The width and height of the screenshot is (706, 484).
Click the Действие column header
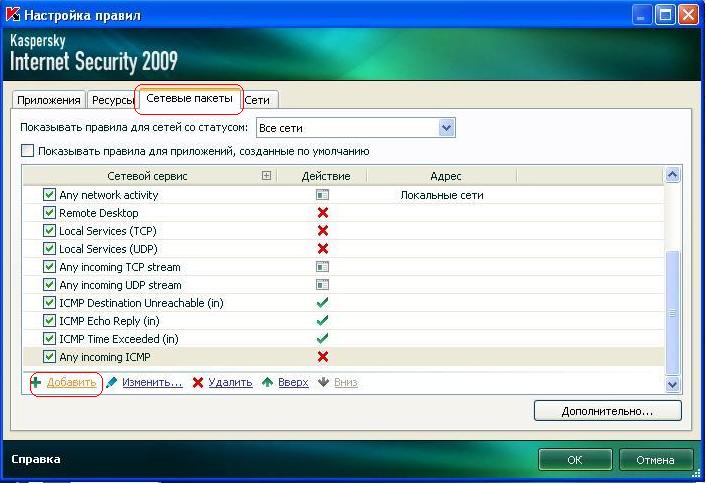click(326, 176)
